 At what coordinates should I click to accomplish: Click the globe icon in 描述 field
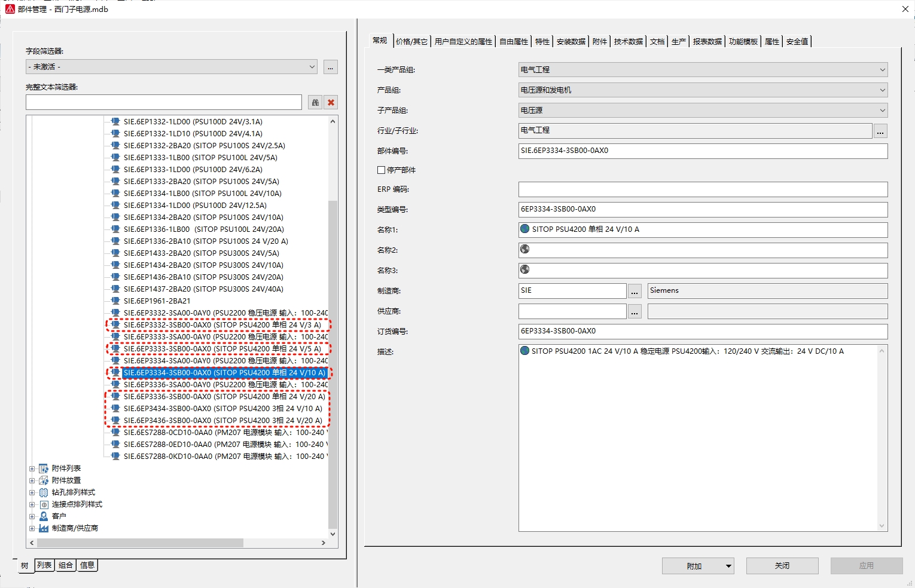click(x=525, y=351)
